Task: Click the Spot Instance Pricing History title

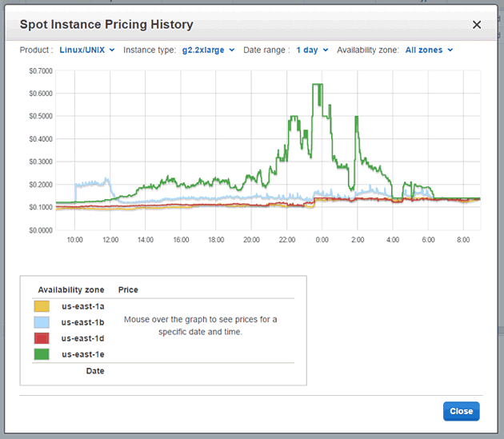Action: [106, 25]
